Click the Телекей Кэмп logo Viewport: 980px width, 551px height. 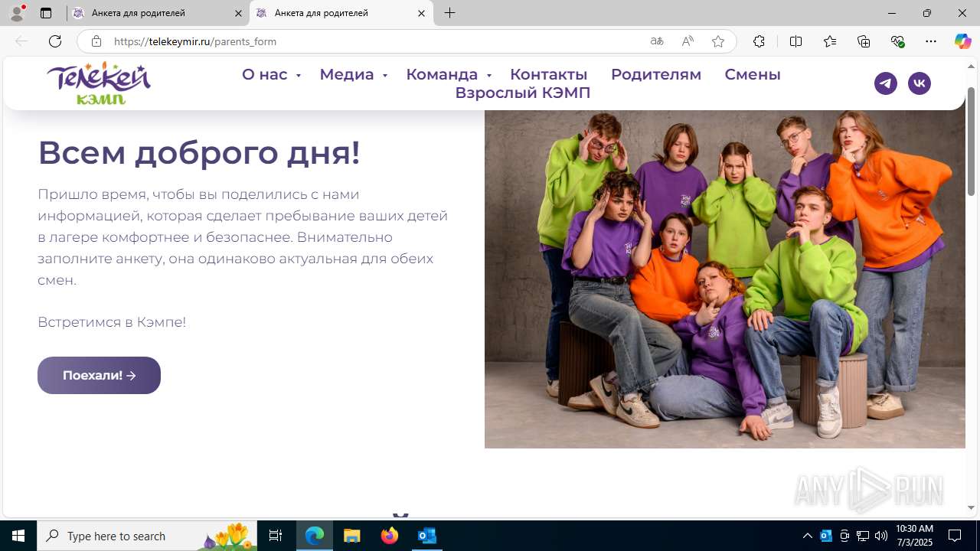coord(99,83)
